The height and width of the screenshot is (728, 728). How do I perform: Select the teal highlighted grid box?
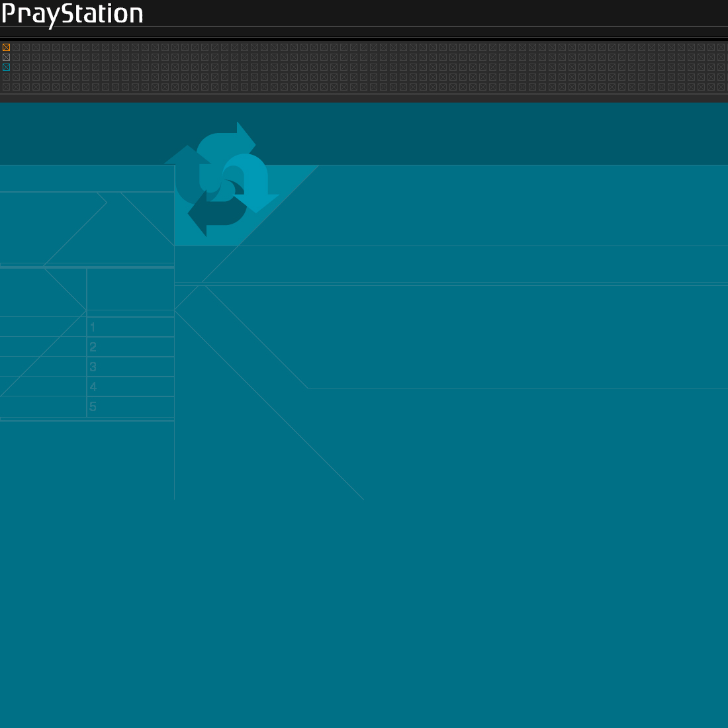tap(6, 67)
